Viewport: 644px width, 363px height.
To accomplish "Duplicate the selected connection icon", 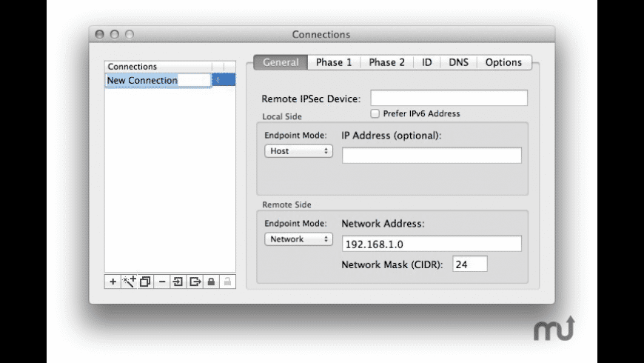I will [x=145, y=282].
